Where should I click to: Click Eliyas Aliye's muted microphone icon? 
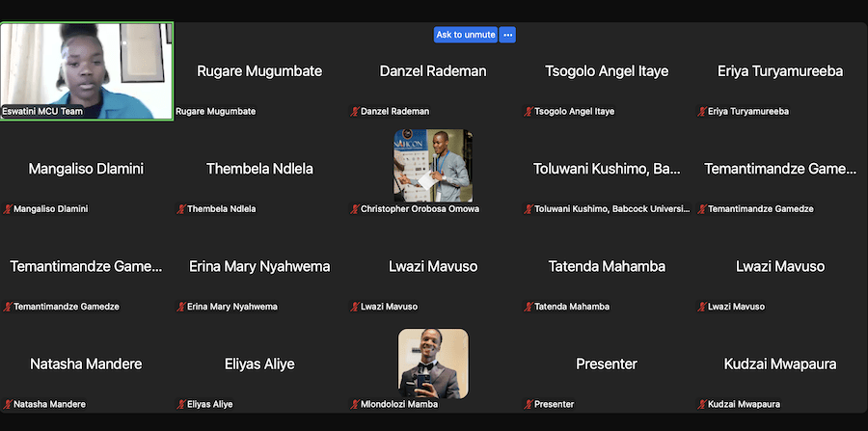[181, 404]
